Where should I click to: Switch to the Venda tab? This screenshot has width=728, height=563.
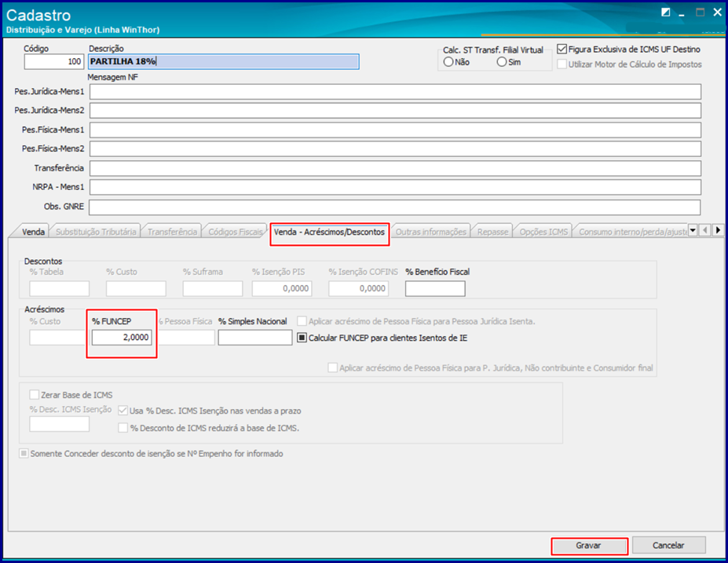pyautogui.click(x=34, y=232)
